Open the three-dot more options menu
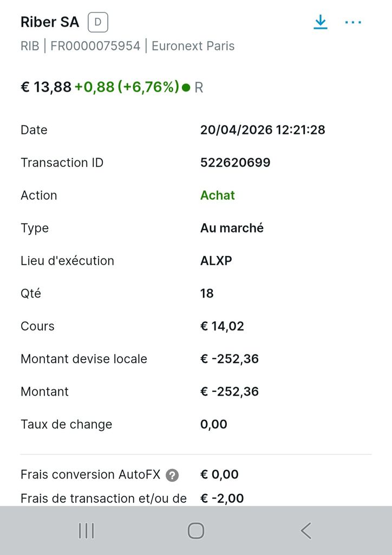This screenshot has width=392, height=555. [353, 22]
